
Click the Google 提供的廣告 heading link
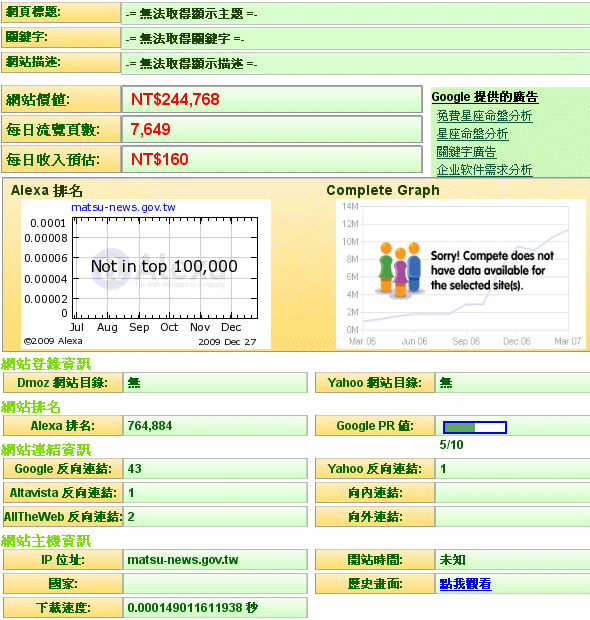(x=485, y=97)
